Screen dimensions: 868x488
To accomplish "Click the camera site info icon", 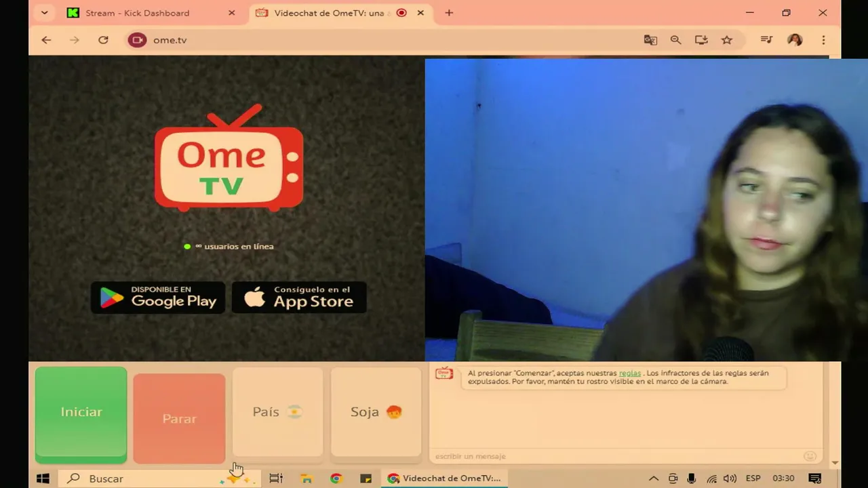I will [x=138, y=40].
